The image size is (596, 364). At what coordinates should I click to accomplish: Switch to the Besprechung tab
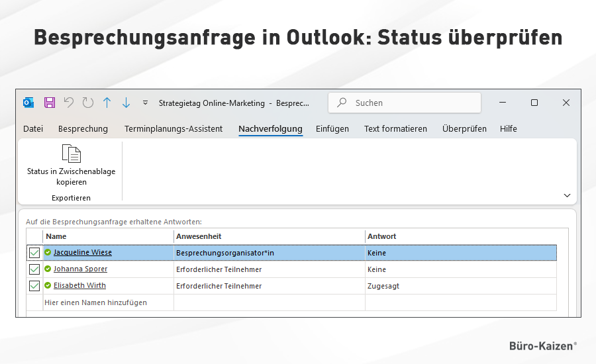(x=83, y=129)
